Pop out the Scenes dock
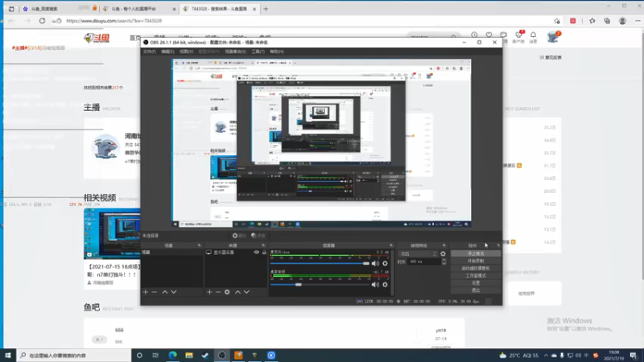The width and height of the screenshot is (644, 362). tap(199, 245)
